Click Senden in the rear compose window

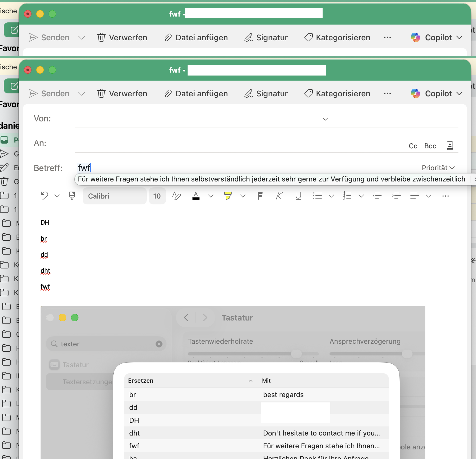[49, 38]
